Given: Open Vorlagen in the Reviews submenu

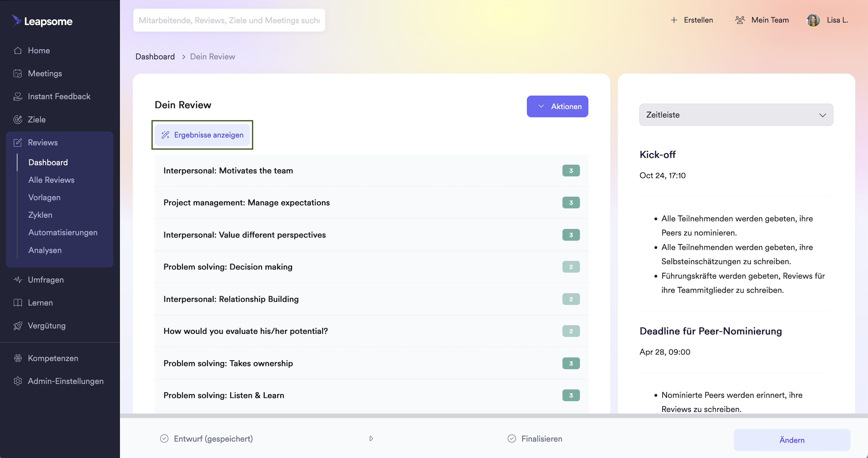Looking at the screenshot, I should pos(45,197).
